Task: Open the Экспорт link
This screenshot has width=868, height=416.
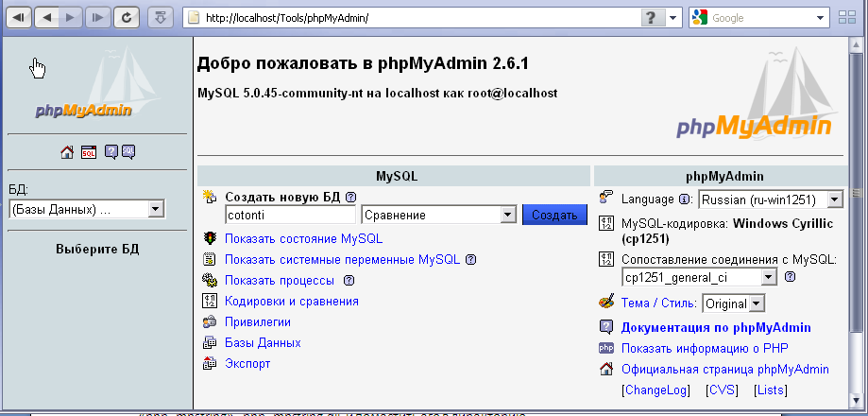Action: [247, 363]
